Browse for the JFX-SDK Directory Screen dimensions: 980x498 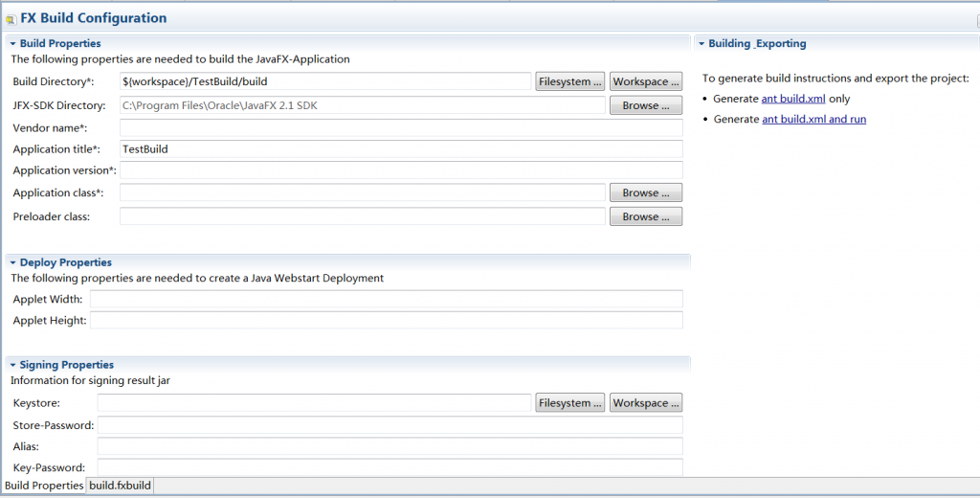coord(646,105)
